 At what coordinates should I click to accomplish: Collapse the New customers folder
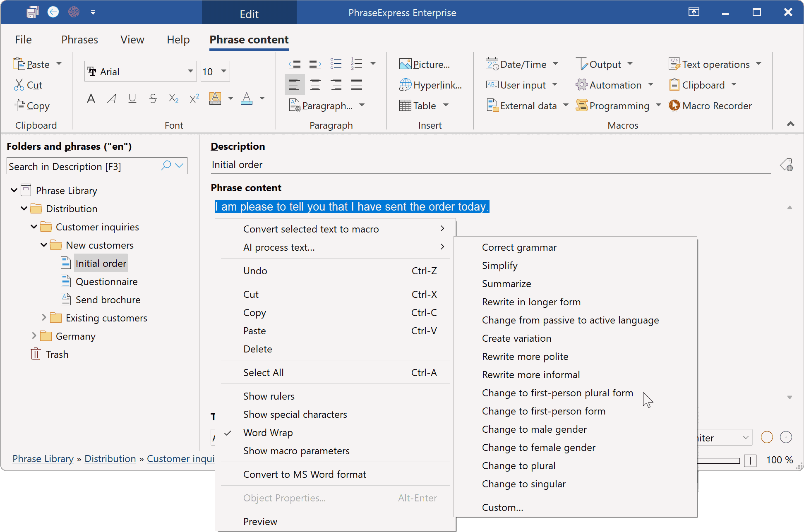click(x=44, y=244)
